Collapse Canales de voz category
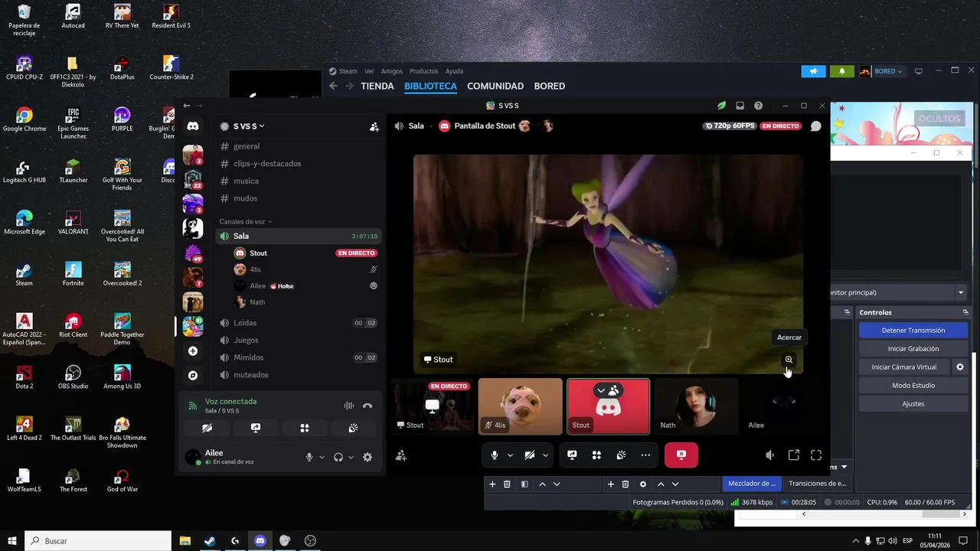The image size is (980, 551). coord(245,222)
